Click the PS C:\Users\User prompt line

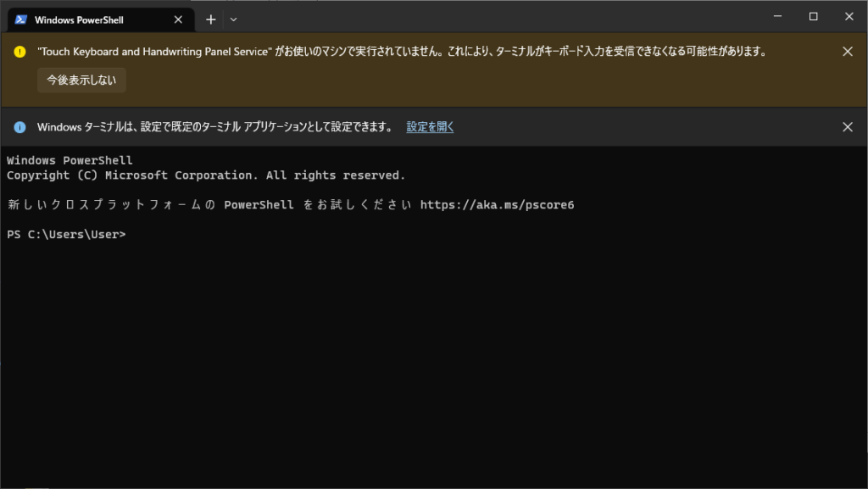click(x=66, y=234)
